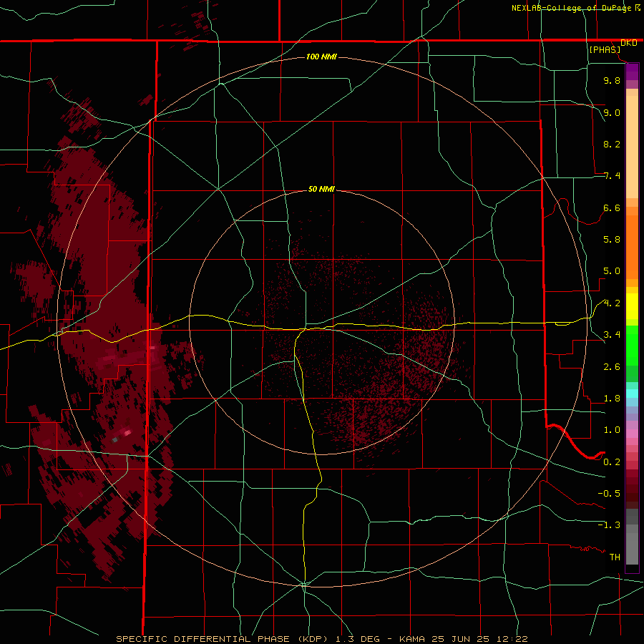Click the 1.0 legend value

[x=612, y=430]
